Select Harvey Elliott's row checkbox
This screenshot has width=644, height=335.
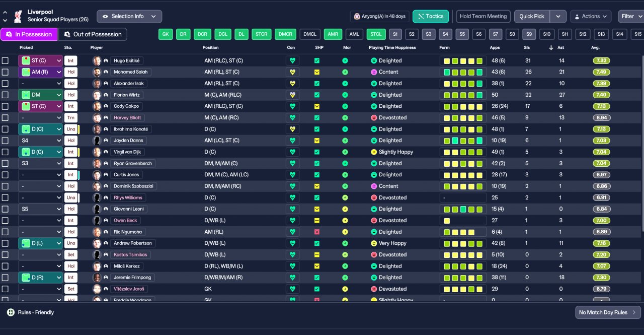pos(5,117)
